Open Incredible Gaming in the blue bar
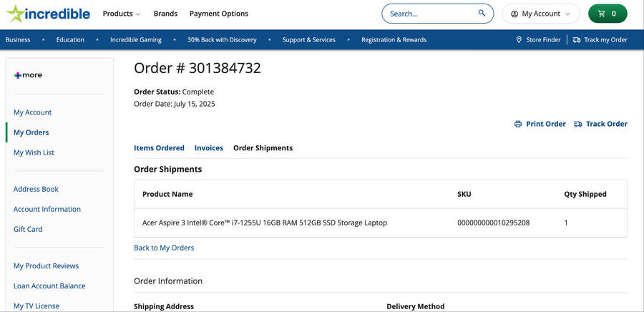The height and width of the screenshot is (312, 644). pyautogui.click(x=136, y=40)
